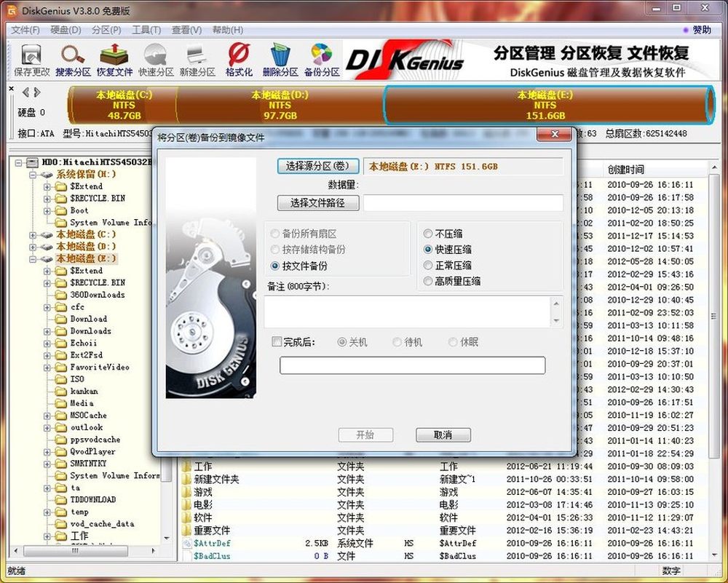Collapse the 系统保留(H:) tree node
The image size is (728, 583).
pos(33,175)
